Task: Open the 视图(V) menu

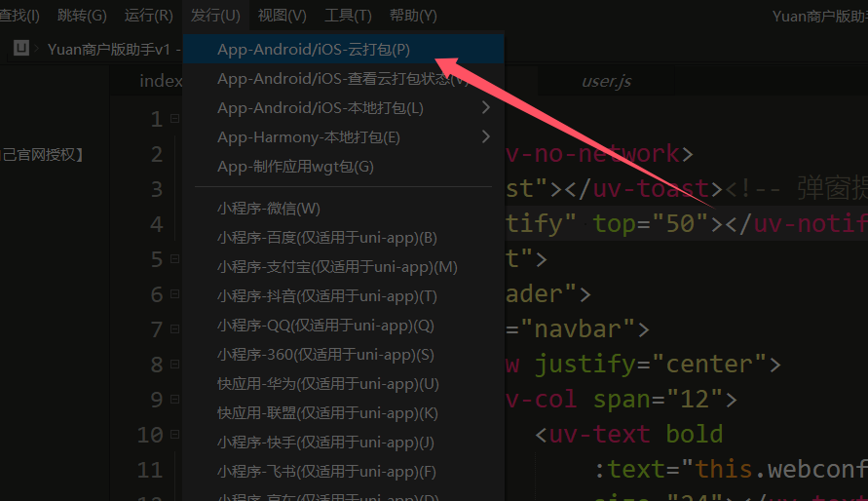Action: click(282, 15)
